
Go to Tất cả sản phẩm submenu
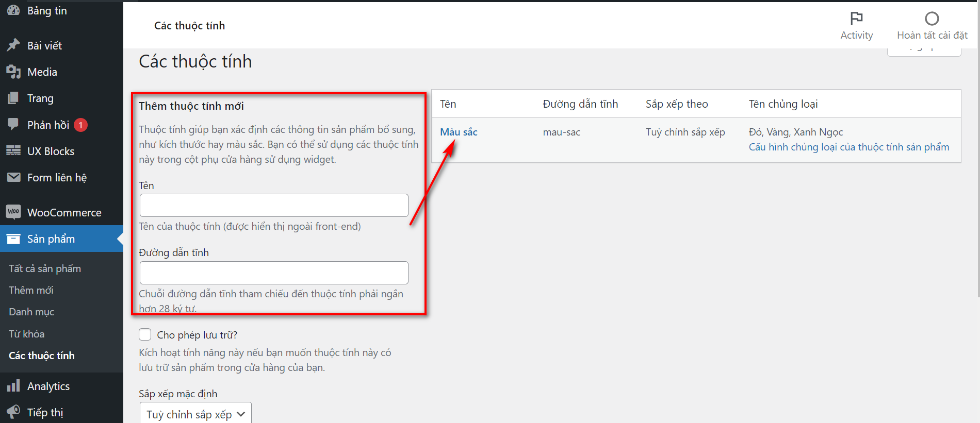[x=45, y=268]
